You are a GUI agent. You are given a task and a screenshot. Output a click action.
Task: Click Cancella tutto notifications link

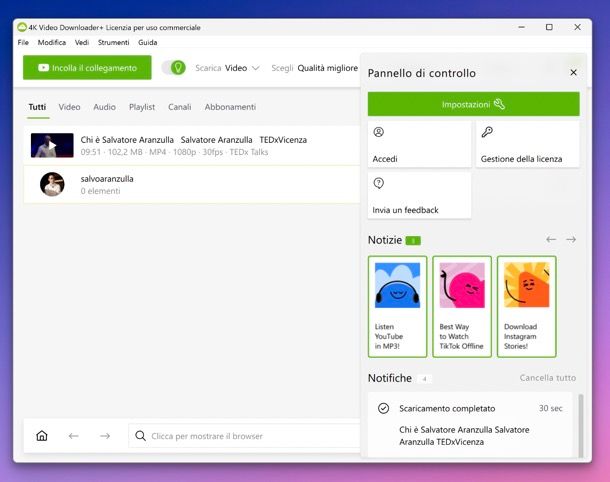[x=548, y=378]
